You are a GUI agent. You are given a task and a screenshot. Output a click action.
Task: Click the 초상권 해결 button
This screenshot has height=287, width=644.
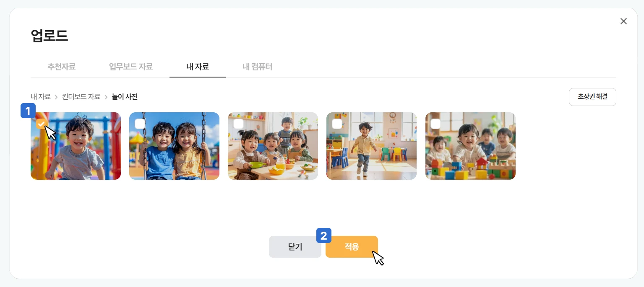point(592,97)
